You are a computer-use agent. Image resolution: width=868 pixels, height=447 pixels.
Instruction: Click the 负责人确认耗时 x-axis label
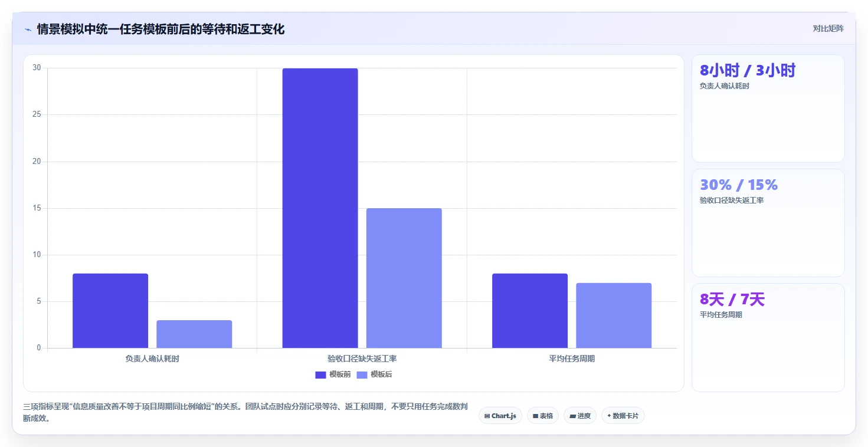[152, 359]
